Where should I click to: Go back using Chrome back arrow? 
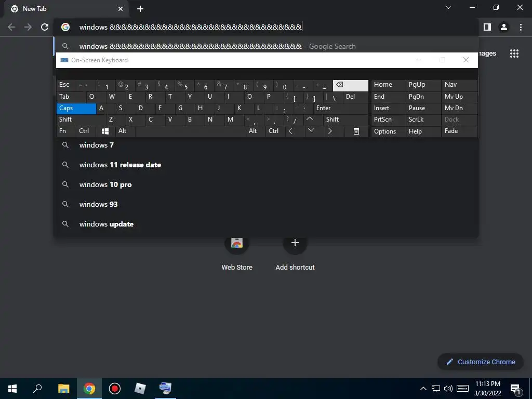pos(11,27)
